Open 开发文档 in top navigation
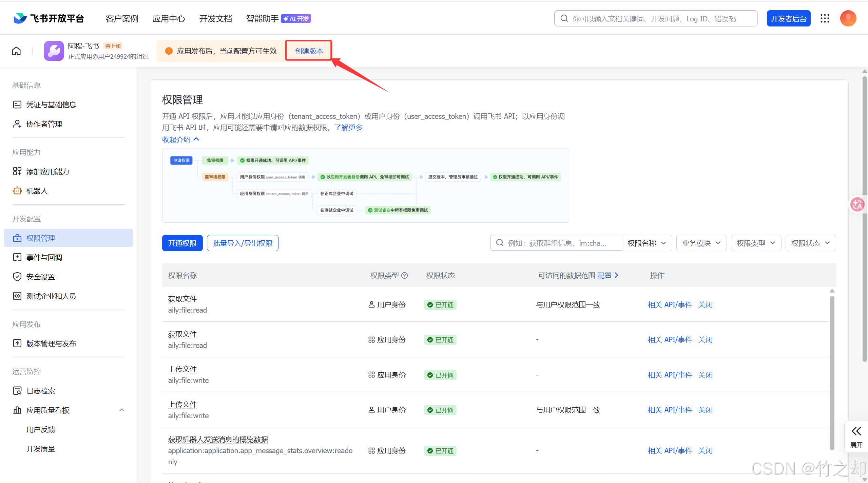 pos(215,19)
